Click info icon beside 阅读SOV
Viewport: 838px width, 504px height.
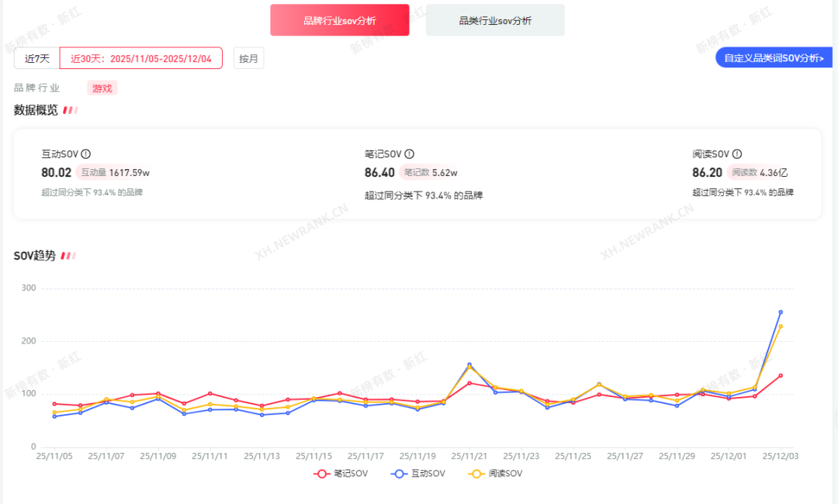click(737, 154)
